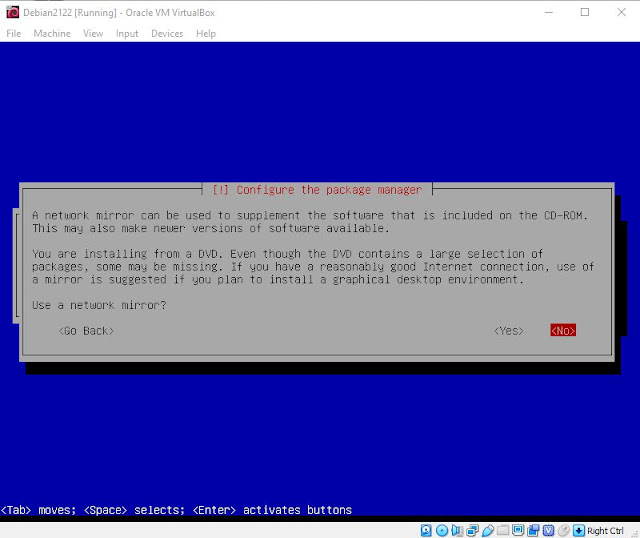Click the 'Right Ctrl' host key label
The height and width of the screenshot is (538, 640).
(x=605, y=530)
